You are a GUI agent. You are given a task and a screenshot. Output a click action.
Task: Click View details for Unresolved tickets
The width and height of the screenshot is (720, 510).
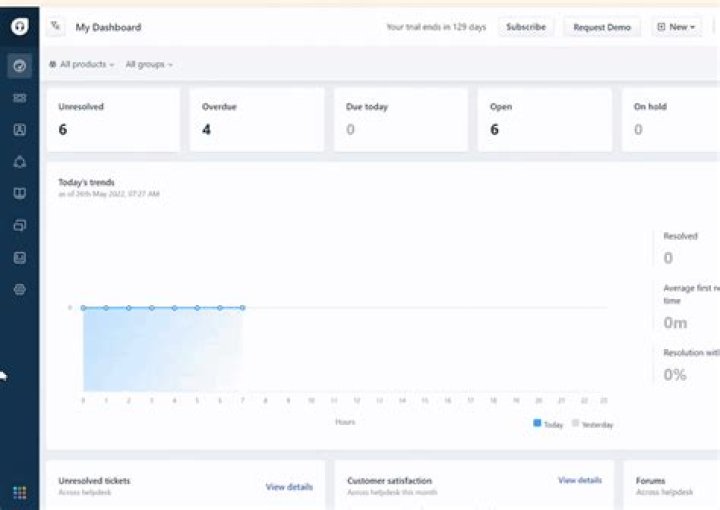point(289,487)
